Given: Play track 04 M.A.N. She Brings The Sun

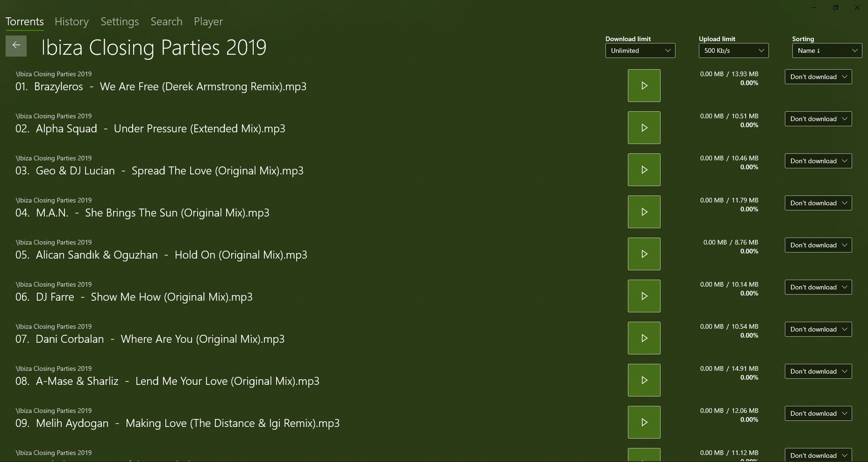Looking at the screenshot, I should (x=644, y=212).
